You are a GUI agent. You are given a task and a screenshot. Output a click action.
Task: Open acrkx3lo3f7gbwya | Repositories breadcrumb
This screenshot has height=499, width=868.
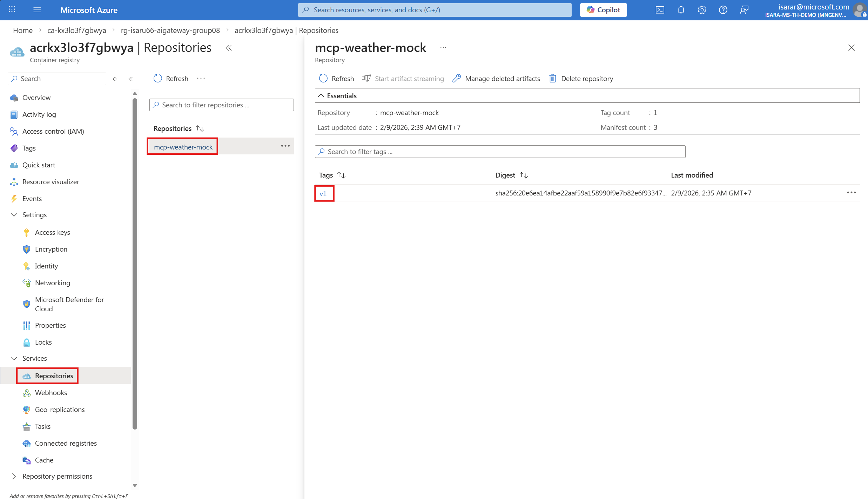(287, 31)
